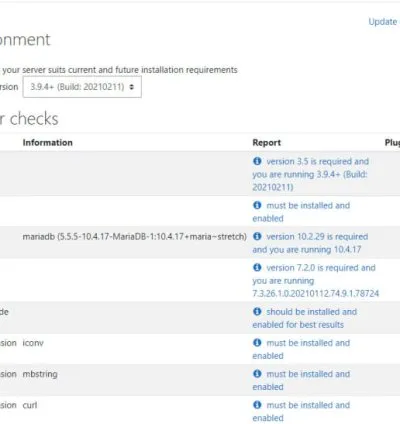Select the mariadb version information cell
The height and width of the screenshot is (424, 400).
[135, 237]
